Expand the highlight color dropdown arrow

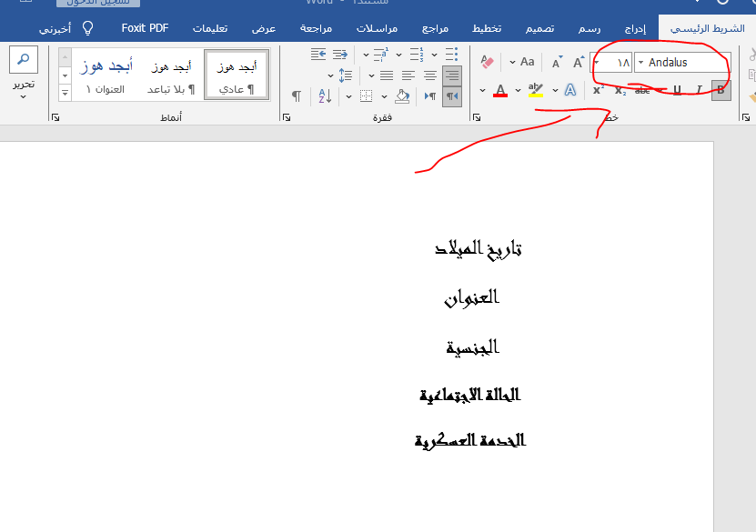pyautogui.click(x=518, y=90)
